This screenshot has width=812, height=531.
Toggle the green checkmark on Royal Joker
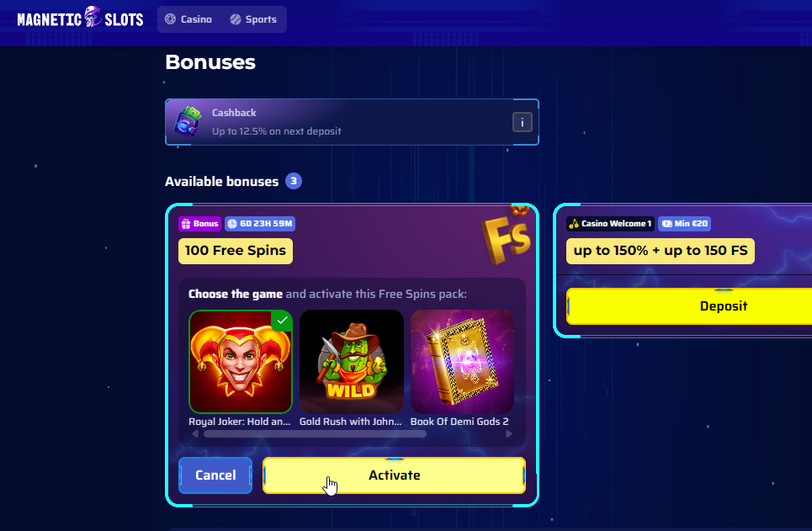tap(282, 320)
